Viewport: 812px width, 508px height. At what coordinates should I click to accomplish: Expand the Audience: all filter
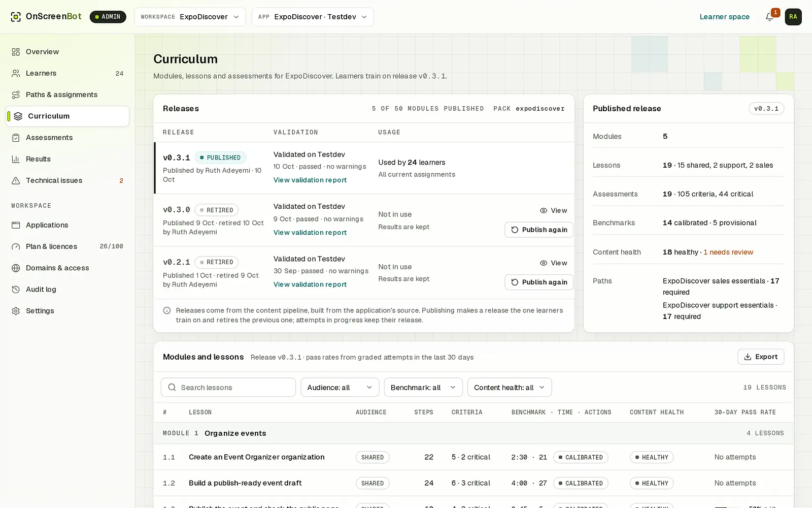click(340, 388)
